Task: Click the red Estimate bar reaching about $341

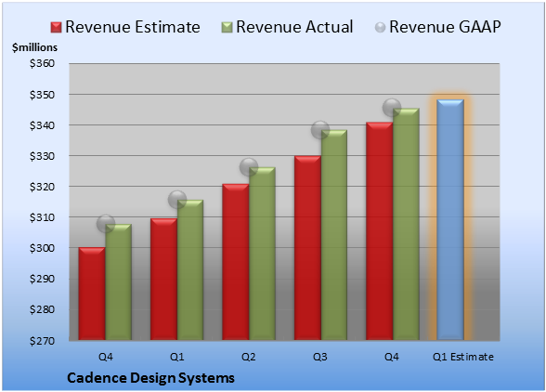Action: pos(379,230)
